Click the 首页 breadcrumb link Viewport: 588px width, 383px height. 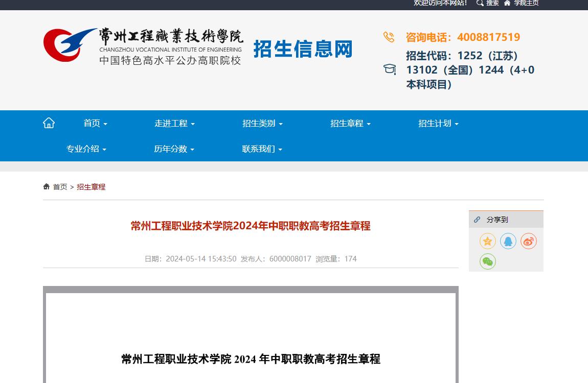point(60,187)
